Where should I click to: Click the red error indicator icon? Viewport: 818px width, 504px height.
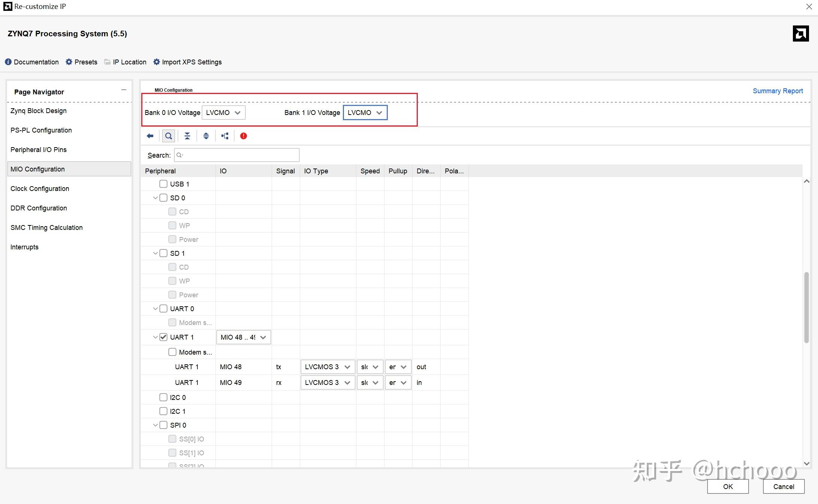pyautogui.click(x=244, y=136)
